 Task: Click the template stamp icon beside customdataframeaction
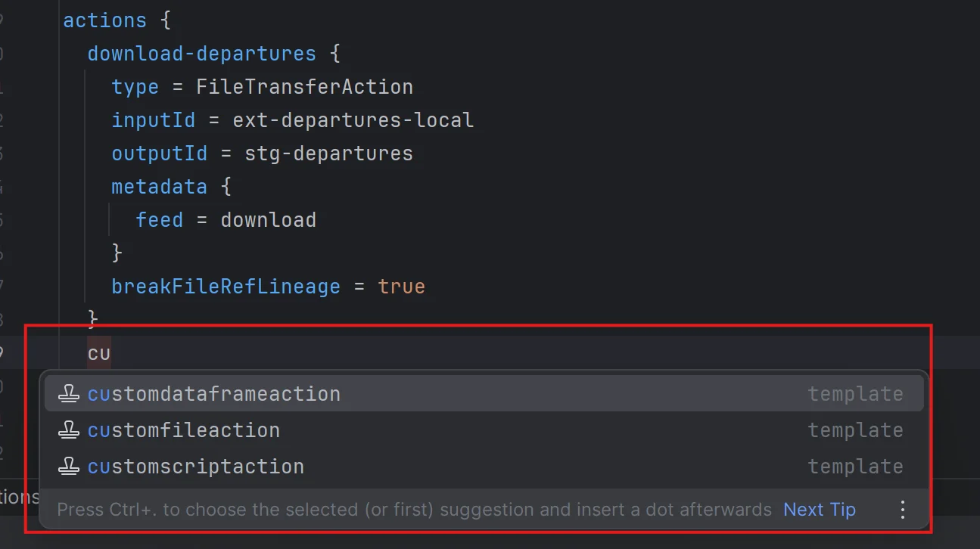tap(68, 393)
